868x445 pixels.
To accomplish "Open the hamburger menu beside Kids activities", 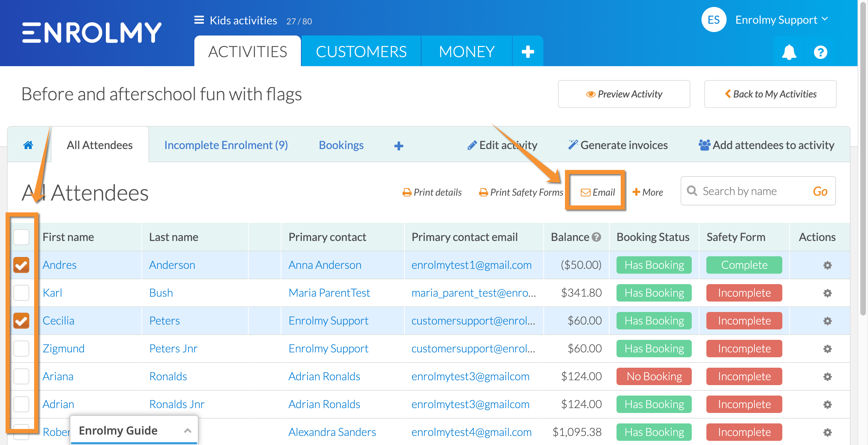I will (x=199, y=20).
